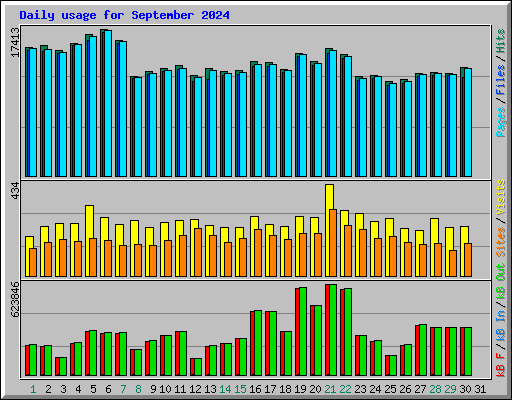Click the bottom axis value 623846

pyautogui.click(x=15, y=299)
